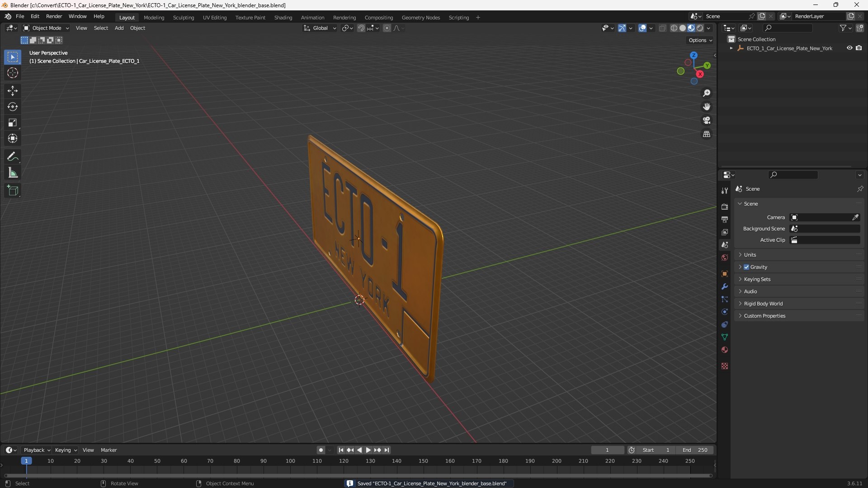This screenshot has width=868, height=488.
Task: Open the Modifier wrench properties tab
Action: [x=725, y=286]
